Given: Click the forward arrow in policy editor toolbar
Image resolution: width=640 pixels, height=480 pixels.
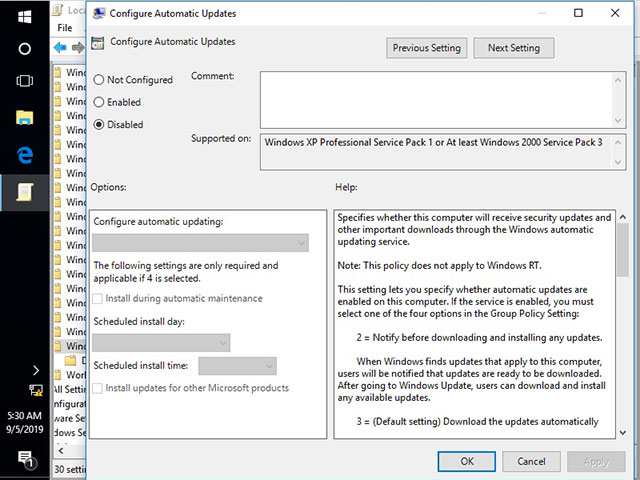Looking at the screenshot, I should tap(78, 48).
